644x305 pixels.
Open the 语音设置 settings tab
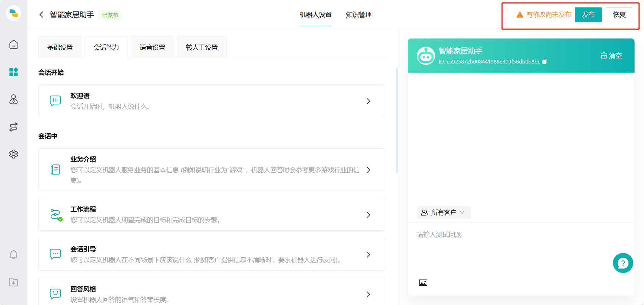152,47
